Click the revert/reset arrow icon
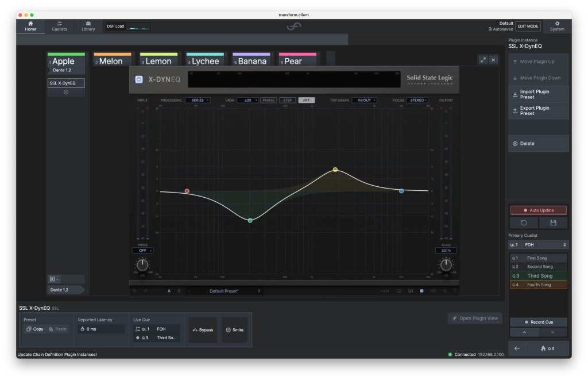The image size is (588, 380). [x=524, y=222]
